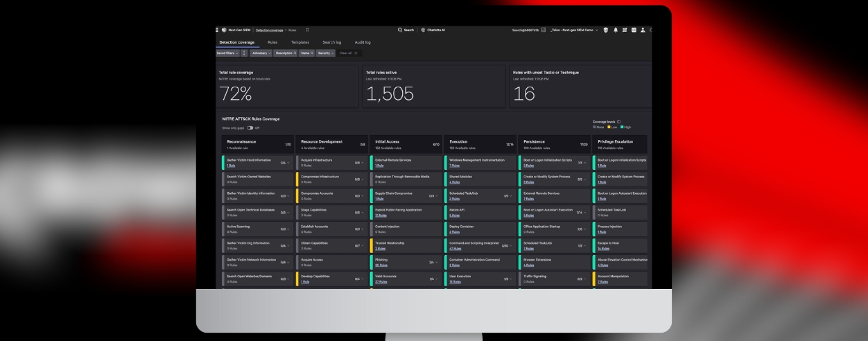This screenshot has width=868, height=341.
Task: Open the notifications bell
Action: [614, 30]
